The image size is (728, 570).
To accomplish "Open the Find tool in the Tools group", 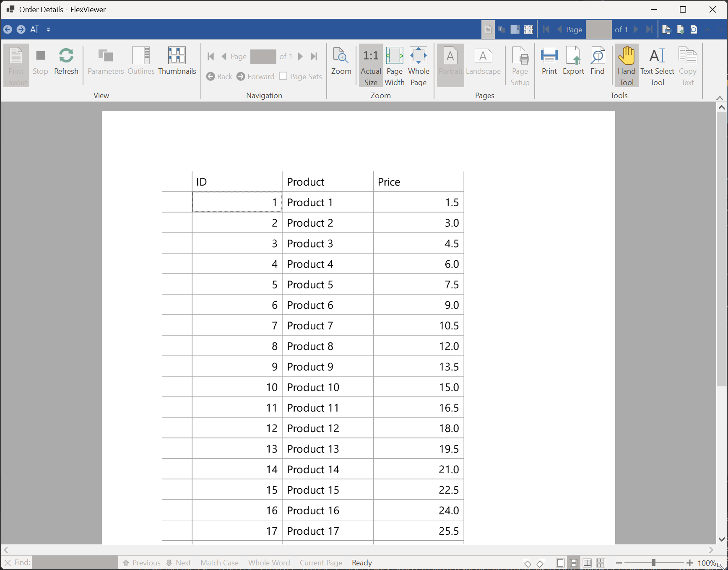I will pos(597,61).
